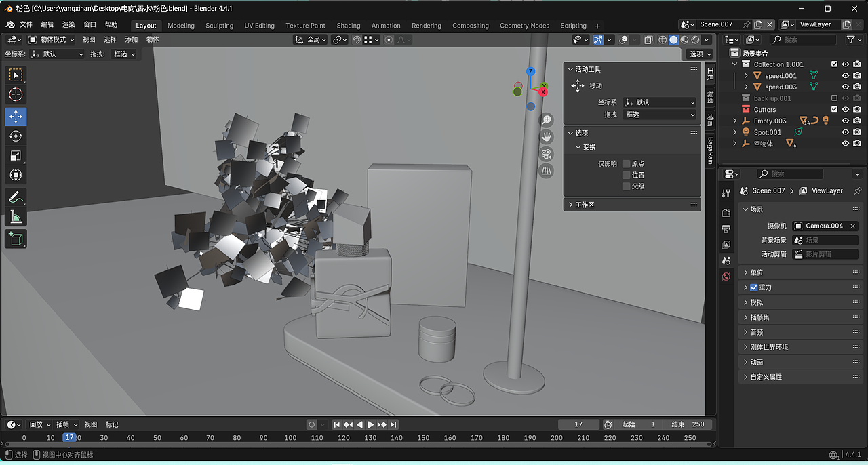Select the Measure tool
Image resolution: width=868 pixels, height=465 pixels.
16,217
